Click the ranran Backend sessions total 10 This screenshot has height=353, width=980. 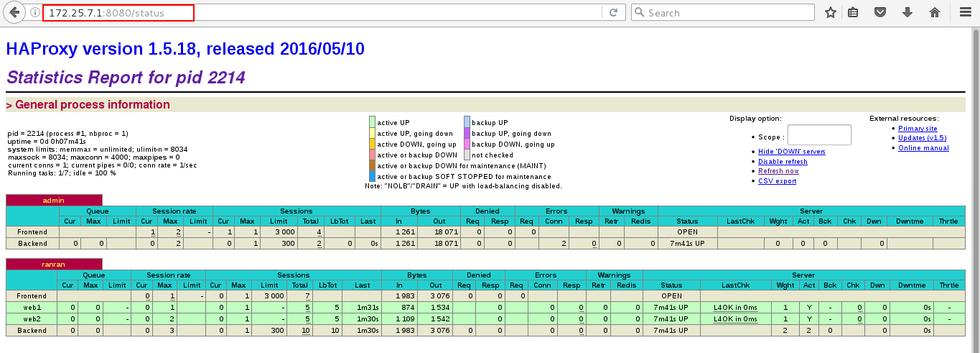coord(305,330)
